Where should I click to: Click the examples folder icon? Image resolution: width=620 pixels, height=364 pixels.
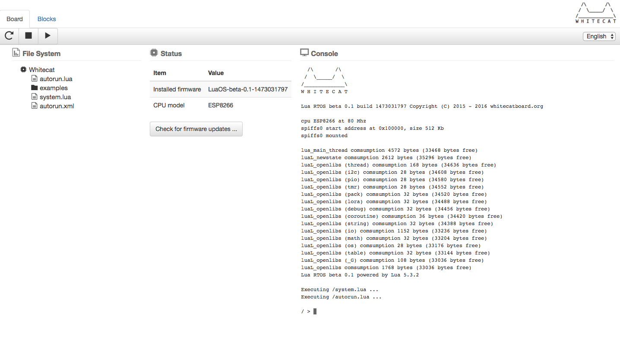[x=35, y=88]
